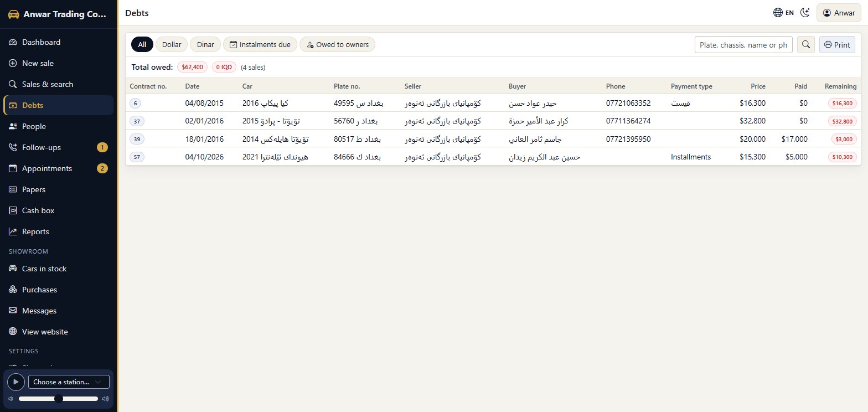Go to Purchases
The height and width of the screenshot is (412, 868).
pyautogui.click(x=59, y=290)
